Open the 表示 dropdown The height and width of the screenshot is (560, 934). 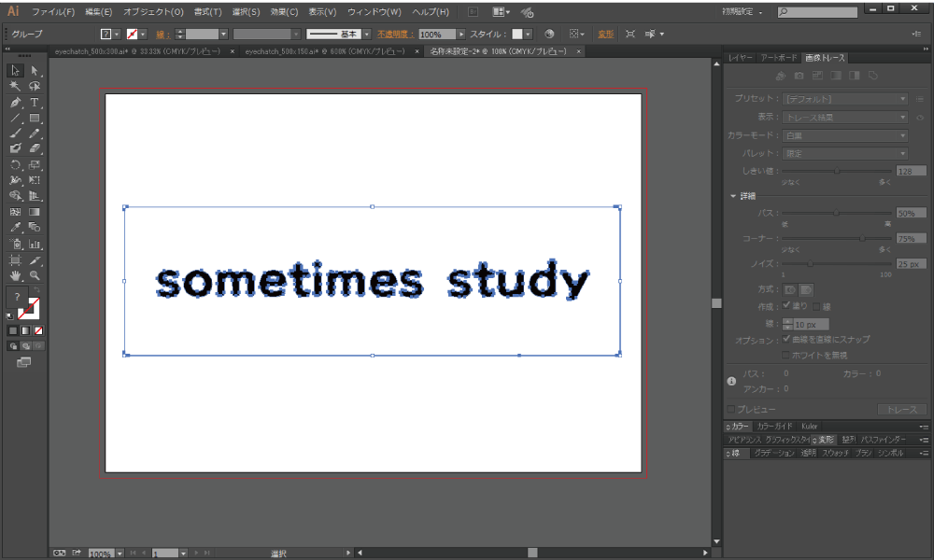click(x=845, y=118)
